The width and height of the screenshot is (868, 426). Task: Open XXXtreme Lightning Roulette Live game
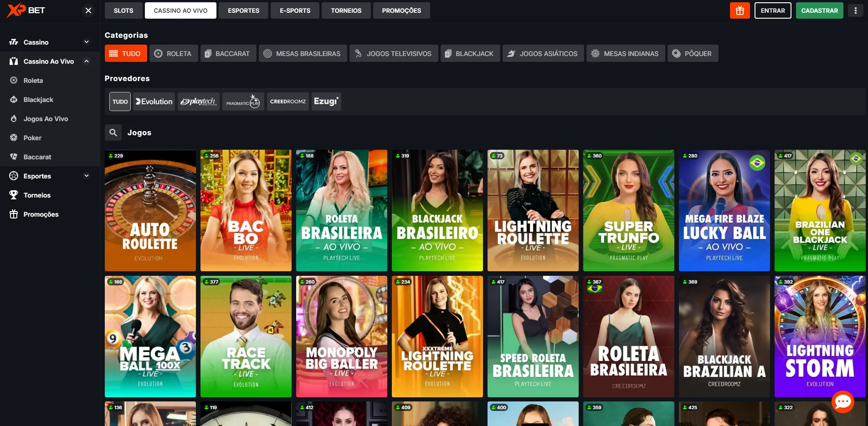(x=437, y=336)
